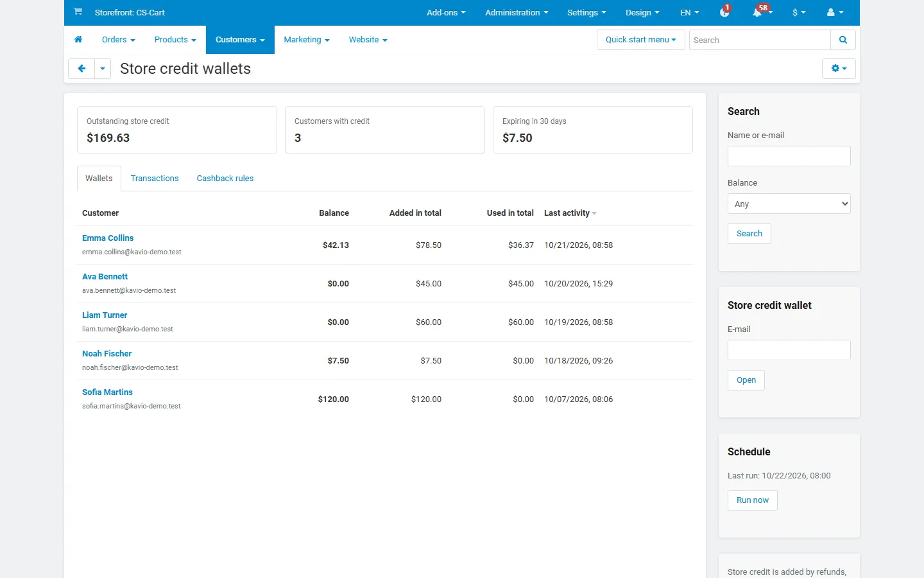Screen dimensions: 924x578
Task: Open Emma Collins customer wallet
Action: tap(108, 238)
